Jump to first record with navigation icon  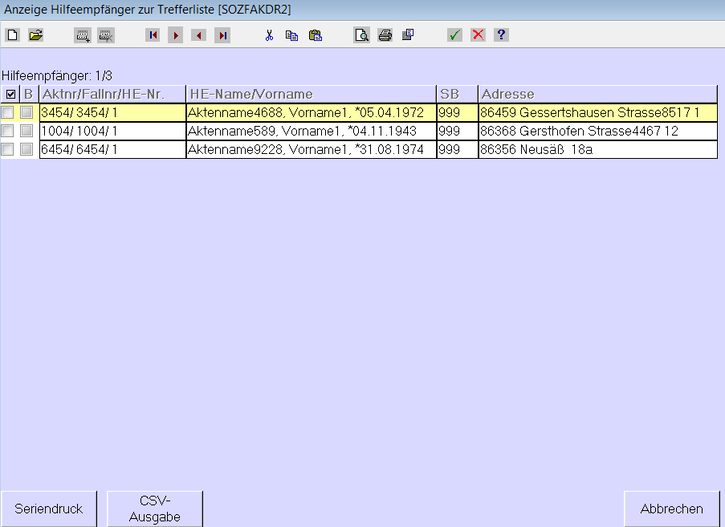(153, 35)
